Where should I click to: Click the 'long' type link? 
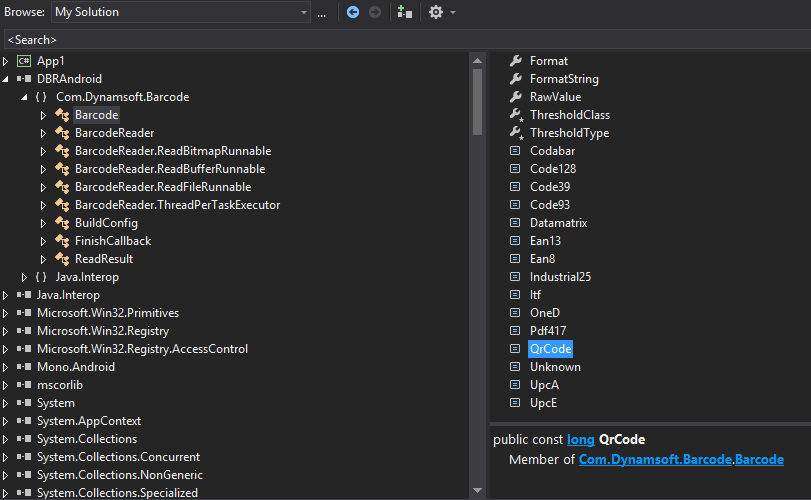pos(580,440)
